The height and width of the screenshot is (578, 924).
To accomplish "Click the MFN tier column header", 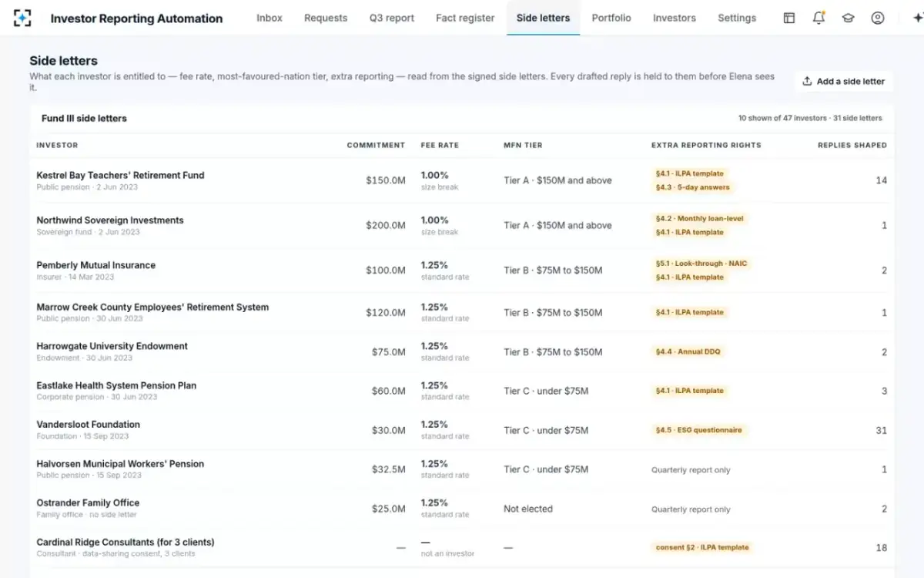I will 523,145.
